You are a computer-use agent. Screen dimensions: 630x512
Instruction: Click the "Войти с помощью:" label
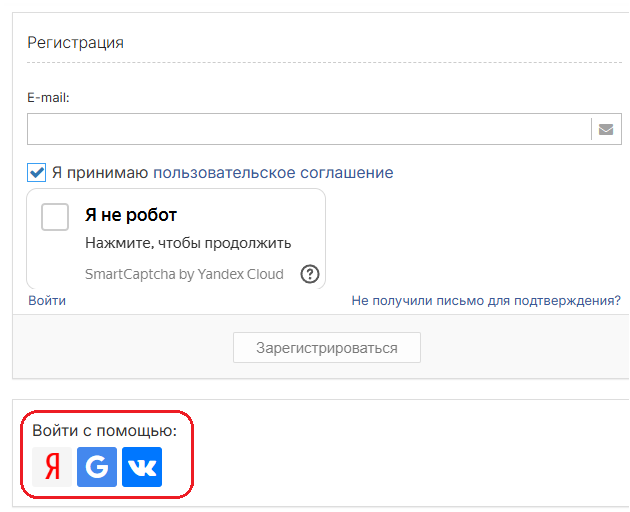click(x=104, y=431)
